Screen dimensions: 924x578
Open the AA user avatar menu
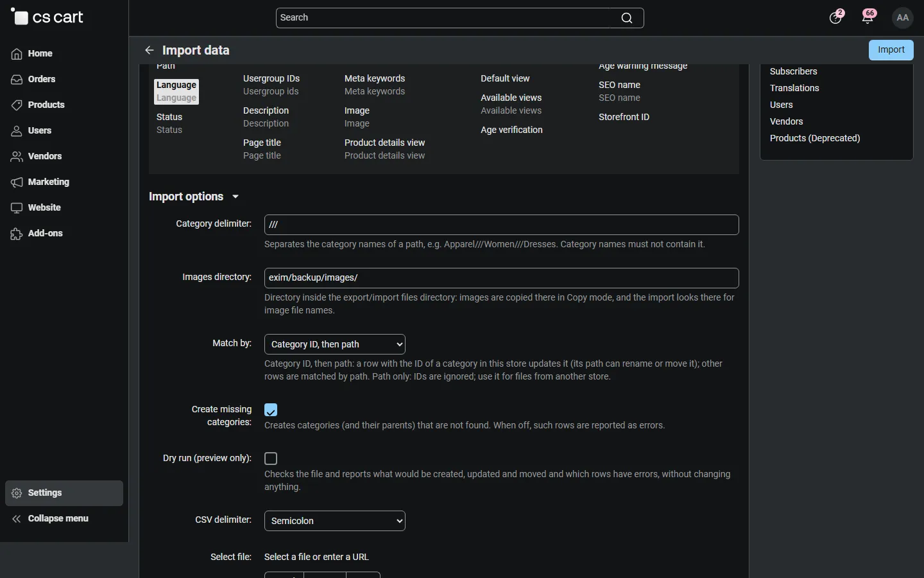click(x=903, y=18)
